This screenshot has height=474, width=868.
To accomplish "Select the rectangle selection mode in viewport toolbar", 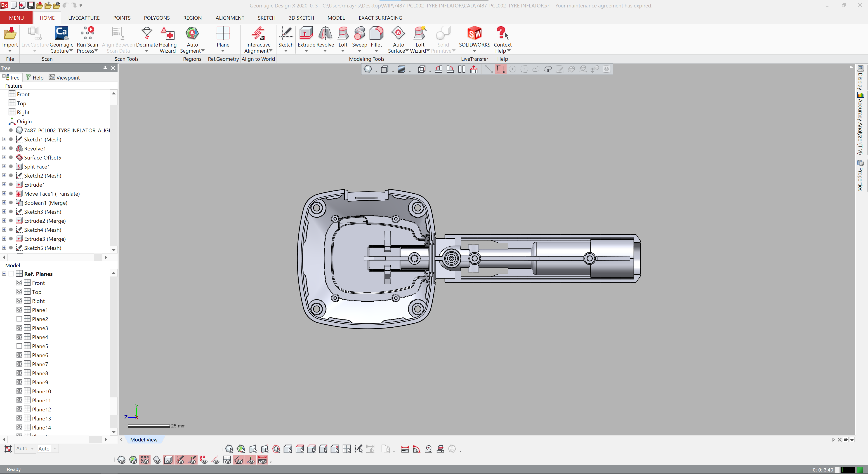I will (x=501, y=69).
